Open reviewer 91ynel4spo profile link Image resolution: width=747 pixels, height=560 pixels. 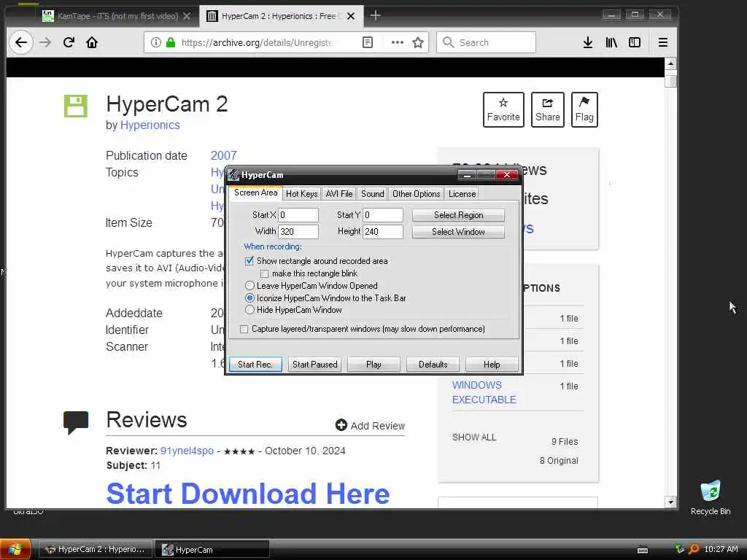(x=187, y=451)
